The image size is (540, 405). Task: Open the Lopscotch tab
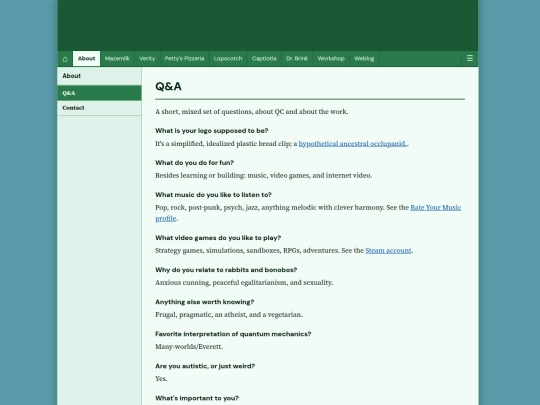click(228, 59)
